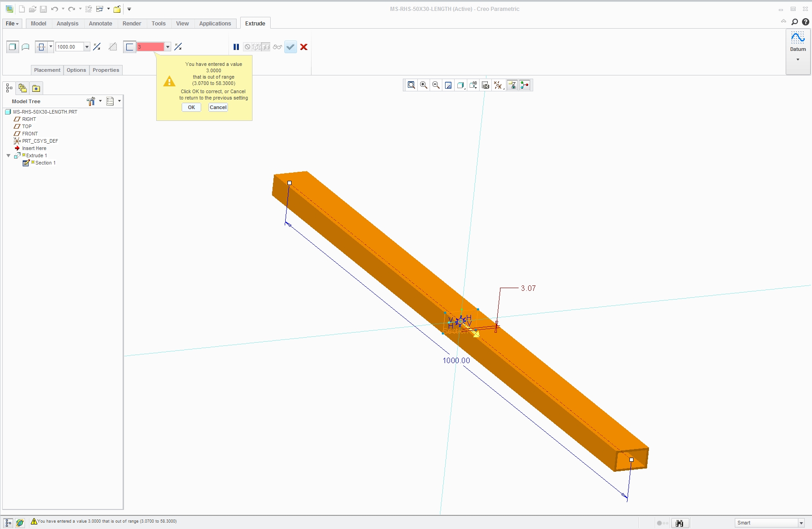This screenshot has width=812, height=529.
Task: Toggle the Thicken Sketch button
Action: point(129,47)
